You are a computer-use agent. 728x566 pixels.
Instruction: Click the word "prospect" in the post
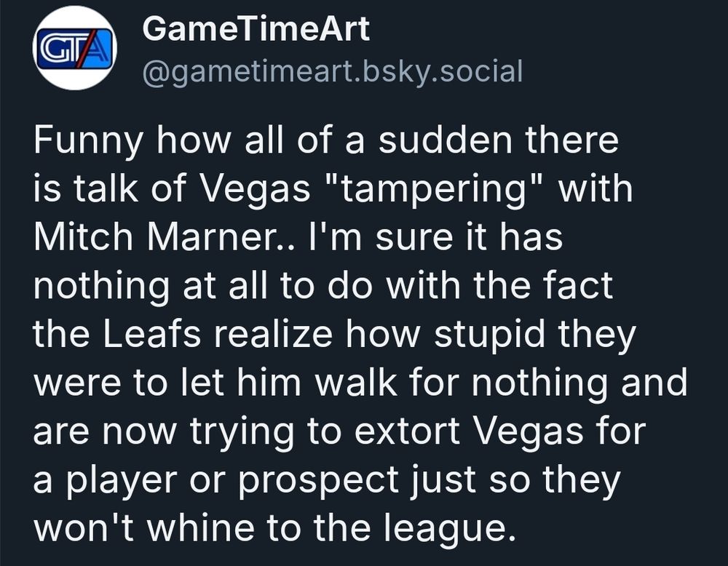pyautogui.click(x=319, y=481)
